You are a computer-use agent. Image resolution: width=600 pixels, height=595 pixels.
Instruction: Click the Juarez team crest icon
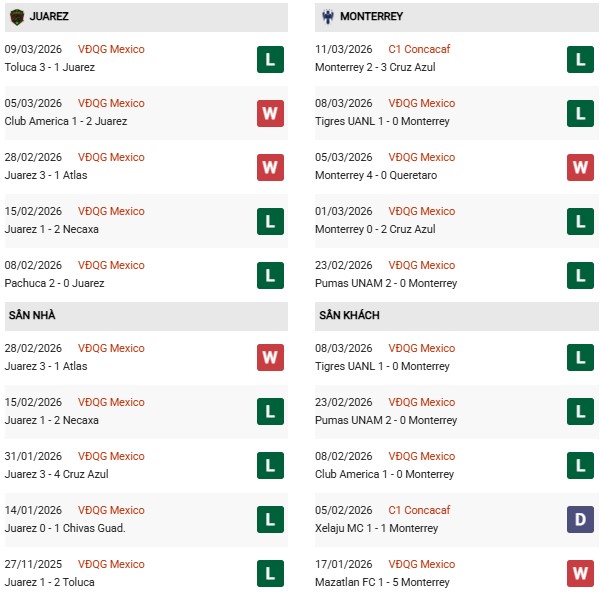[x=17, y=17]
